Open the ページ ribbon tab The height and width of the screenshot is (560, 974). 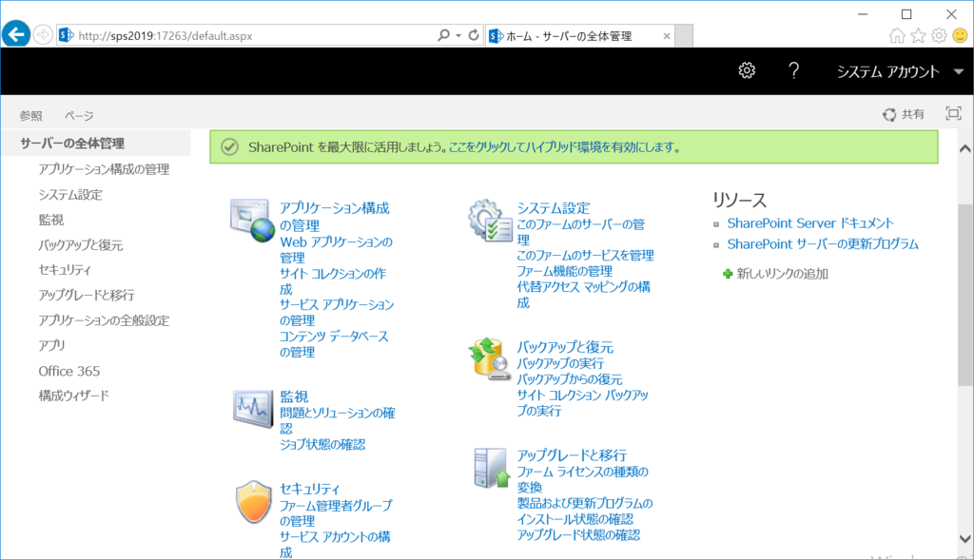click(x=79, y=115)
